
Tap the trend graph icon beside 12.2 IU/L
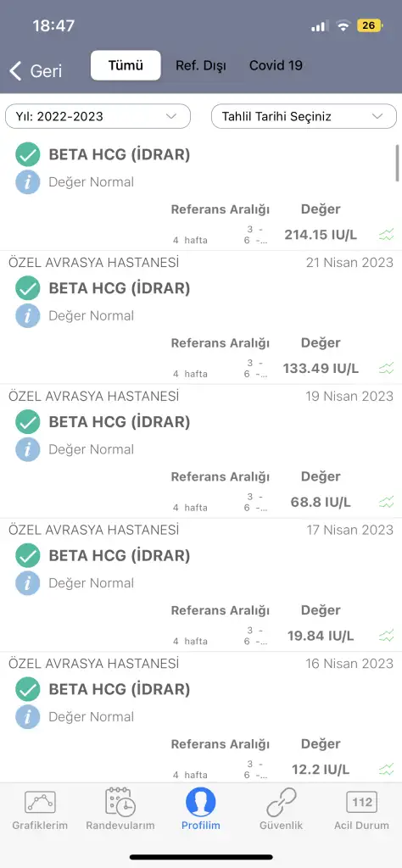pyautogui.click(x=387, y=769)
